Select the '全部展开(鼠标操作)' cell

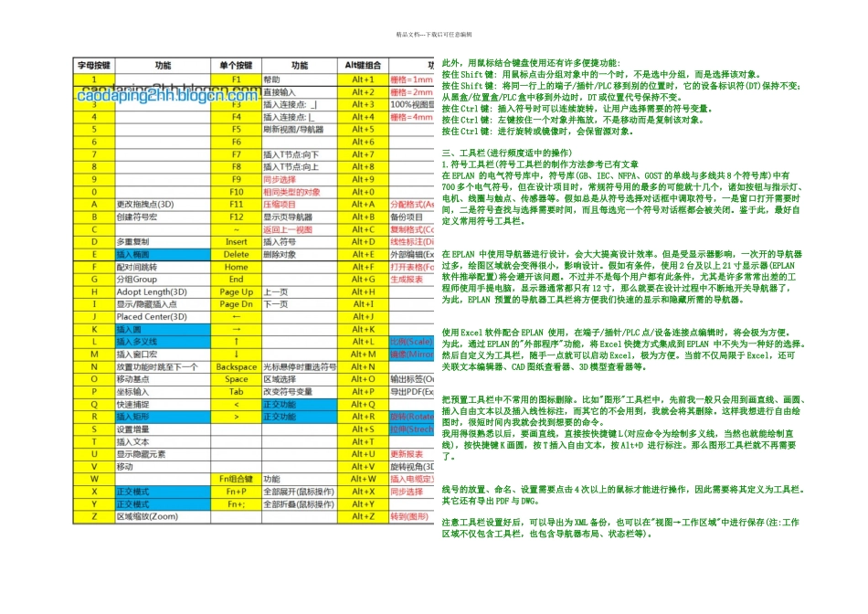coord(300,492)
